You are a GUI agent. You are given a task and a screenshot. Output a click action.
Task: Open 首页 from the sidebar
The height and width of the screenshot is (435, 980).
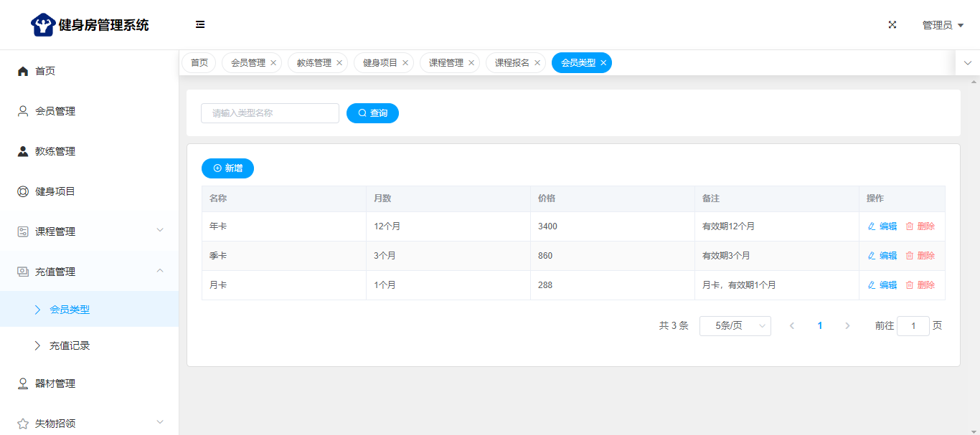(x=45, y=71)
